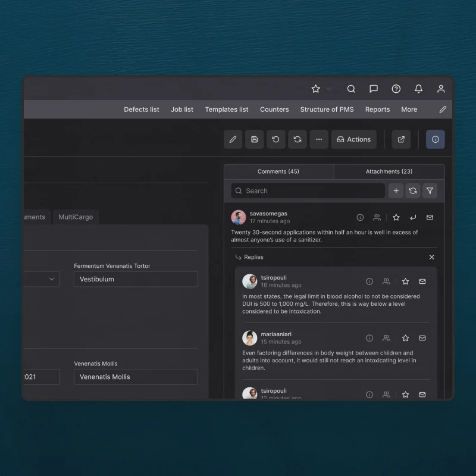The height and width of the screenshot is (476, 476).
Task: Focus the comments Search field
Action: (x=308, y=190)
